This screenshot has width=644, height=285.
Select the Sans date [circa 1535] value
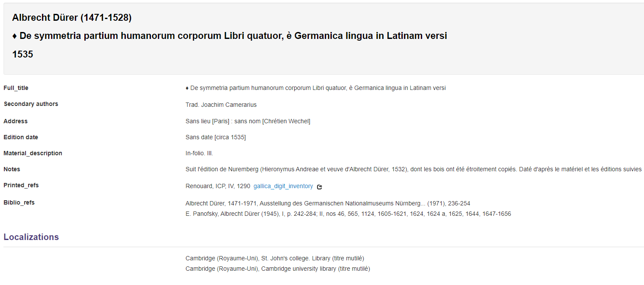[x=216, y=137]
